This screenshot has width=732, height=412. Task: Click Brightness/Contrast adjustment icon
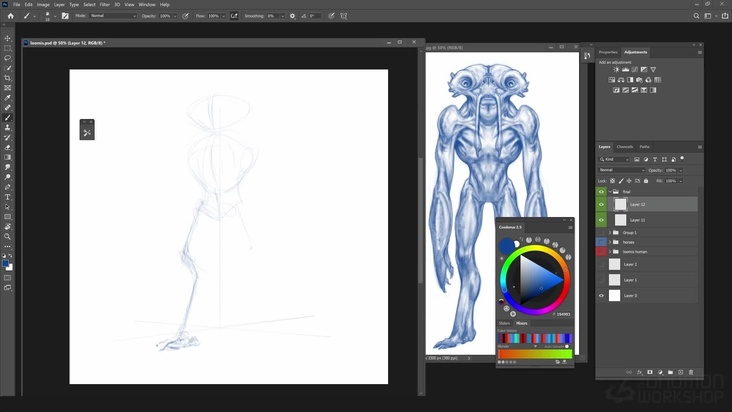pyautogui.click(x=616, y=70)
